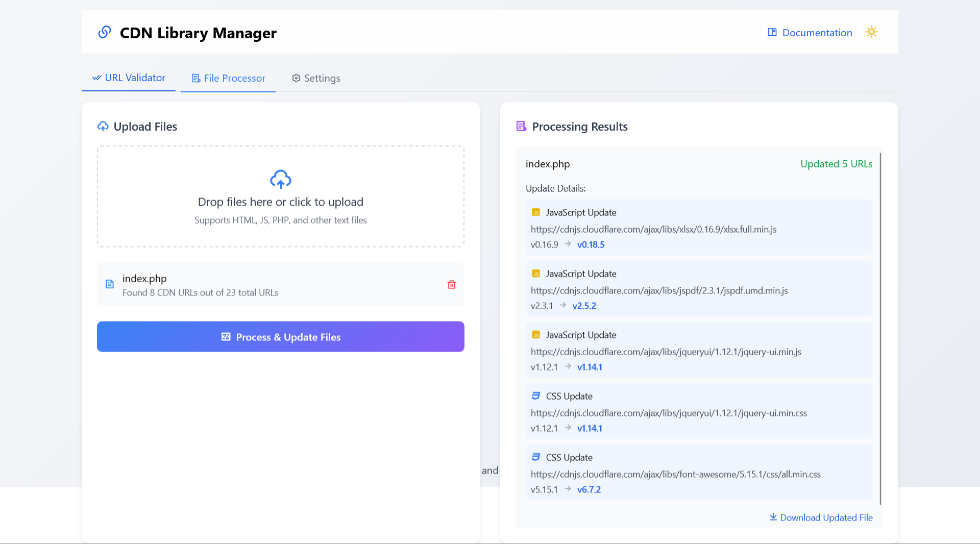The width and height of the screenshot is (980, 544).
Task: Delete index.php with the trash icon
Action: coord(452,285)
